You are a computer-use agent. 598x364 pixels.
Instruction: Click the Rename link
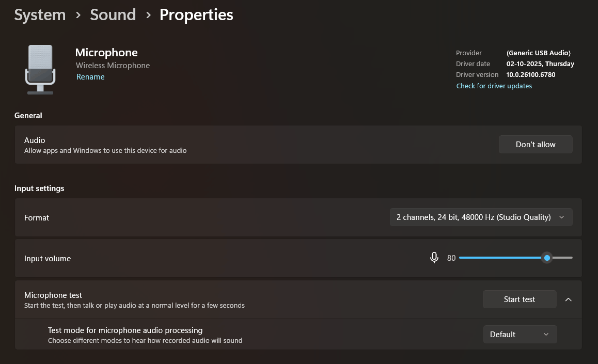[90, 77]
